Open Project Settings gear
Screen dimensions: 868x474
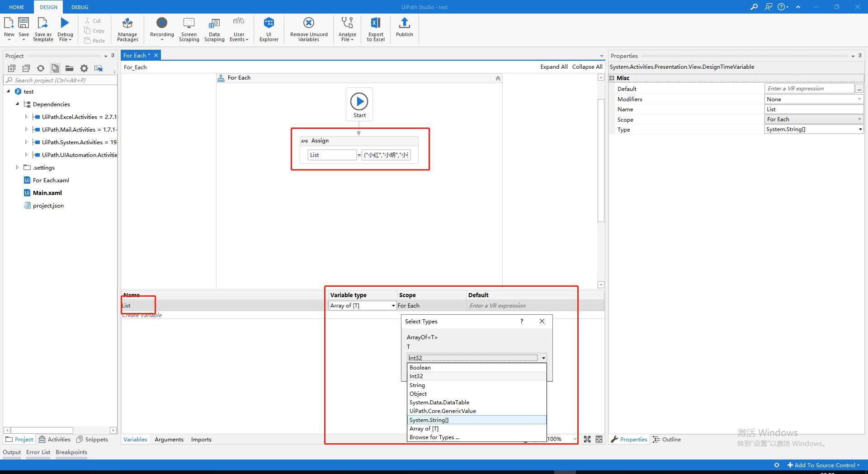point(84,68)
